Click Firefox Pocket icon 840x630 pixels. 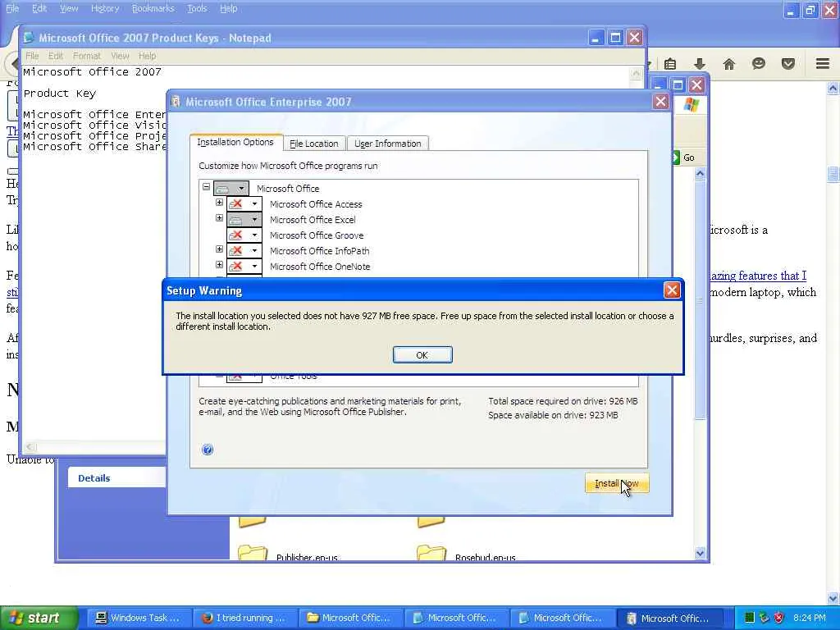pos(787,64)
